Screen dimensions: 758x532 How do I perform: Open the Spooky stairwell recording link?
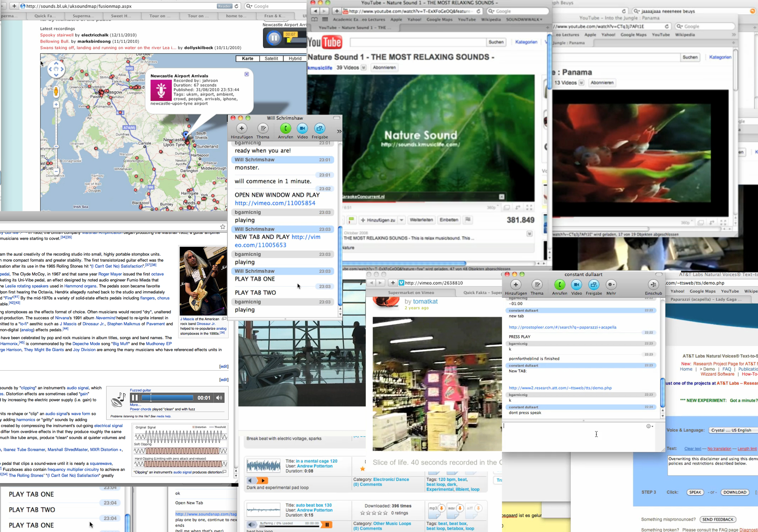tap(57, 35)
